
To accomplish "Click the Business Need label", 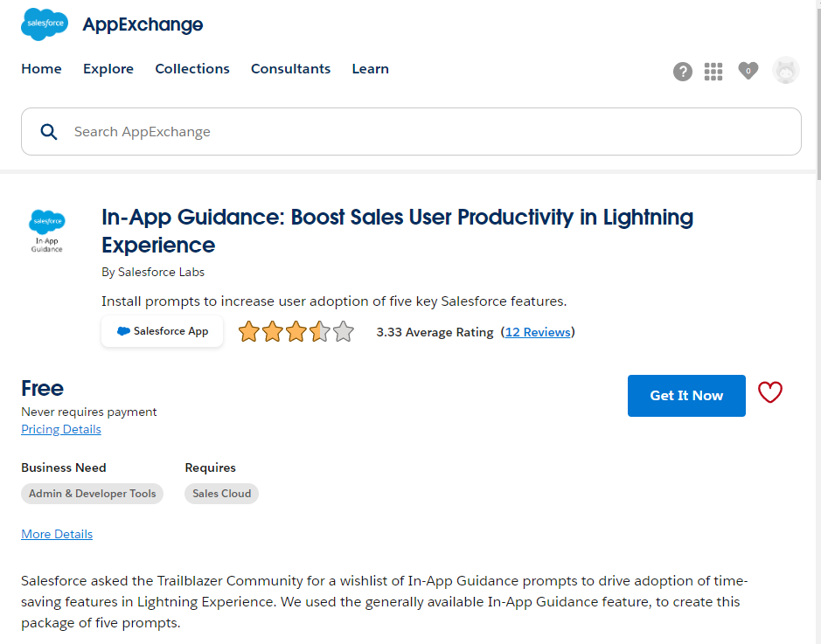I will click(63, 467).
